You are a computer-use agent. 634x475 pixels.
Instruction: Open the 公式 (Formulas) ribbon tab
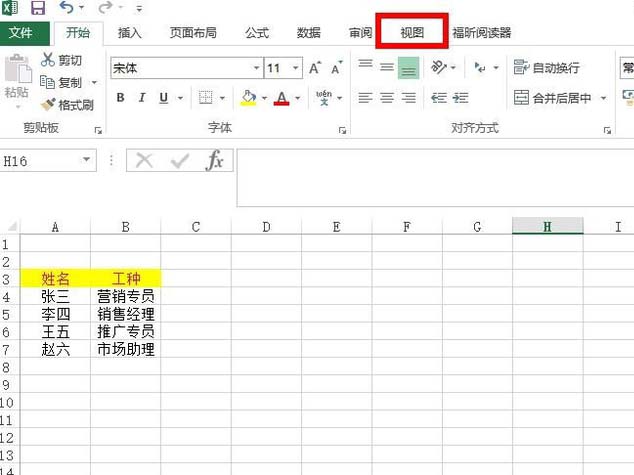point(257,32)
